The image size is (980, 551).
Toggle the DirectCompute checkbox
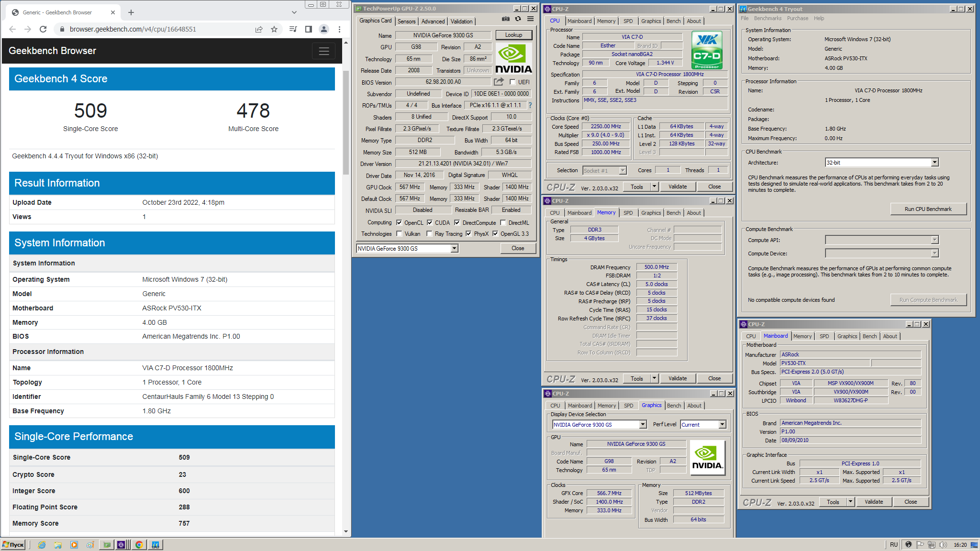[x=457, y=222]
